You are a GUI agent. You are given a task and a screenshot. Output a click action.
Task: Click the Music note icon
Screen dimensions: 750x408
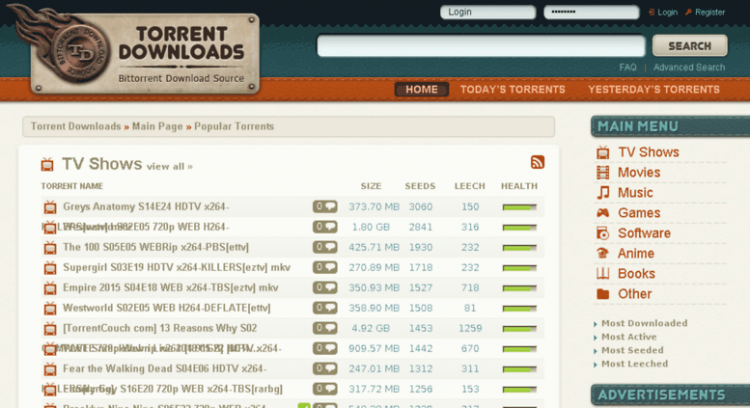[x=603, y=192]
